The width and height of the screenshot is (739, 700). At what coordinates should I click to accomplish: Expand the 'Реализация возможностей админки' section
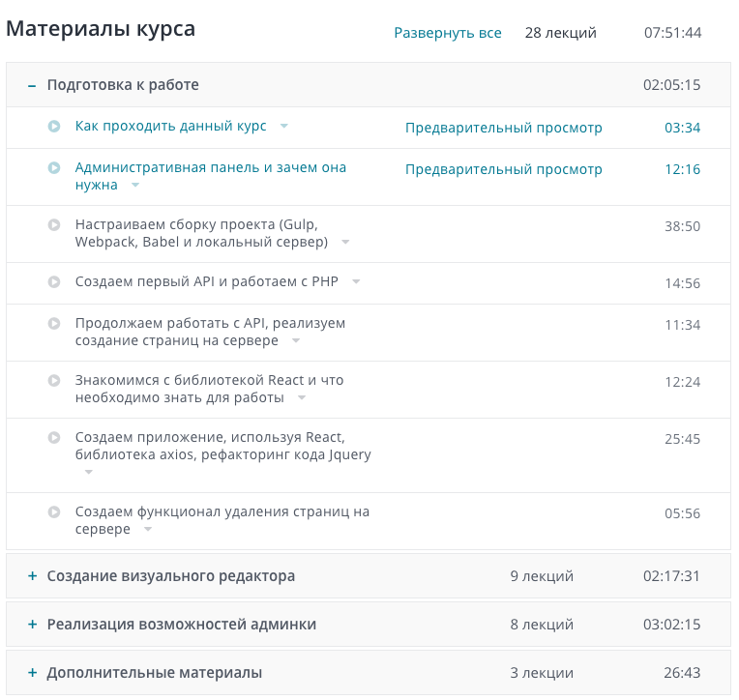pyautogui.click(x=32, y=625)
